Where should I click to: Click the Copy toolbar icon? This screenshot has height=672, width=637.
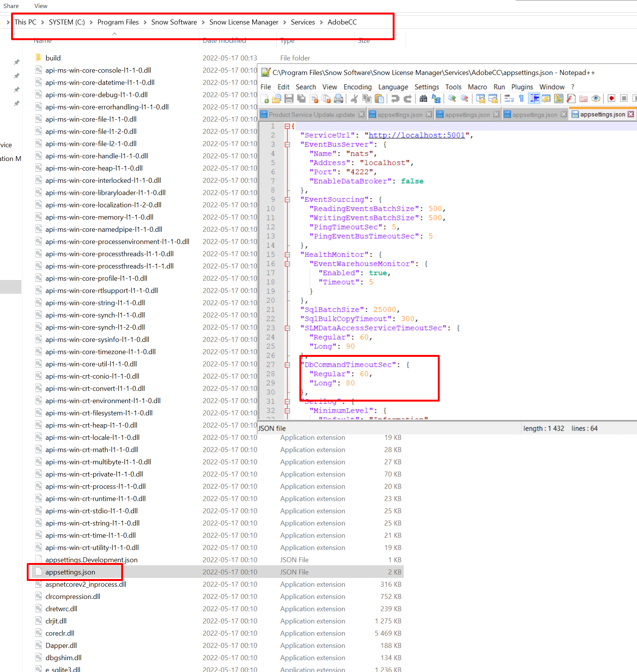(367, 99)
